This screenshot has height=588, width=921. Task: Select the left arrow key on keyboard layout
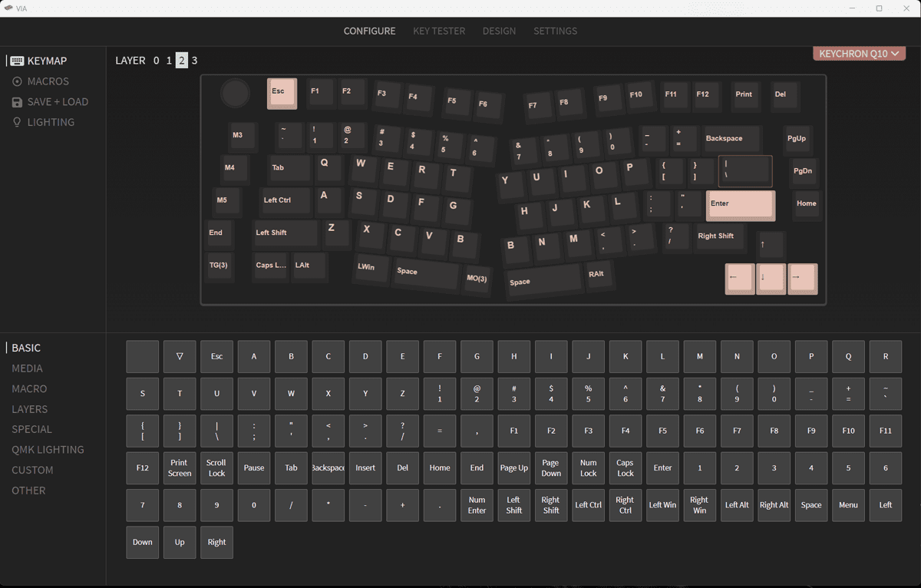coord(740,279)
